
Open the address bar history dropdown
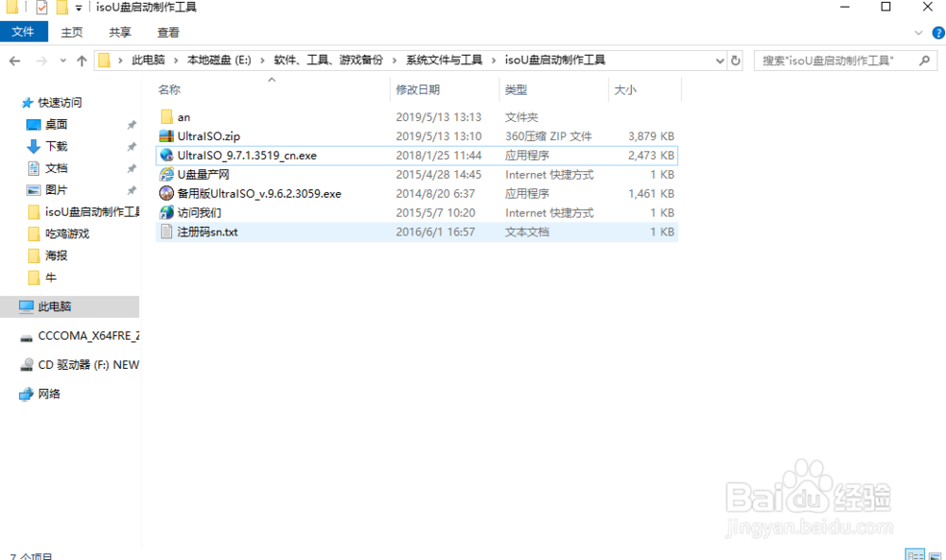point(720,61)
